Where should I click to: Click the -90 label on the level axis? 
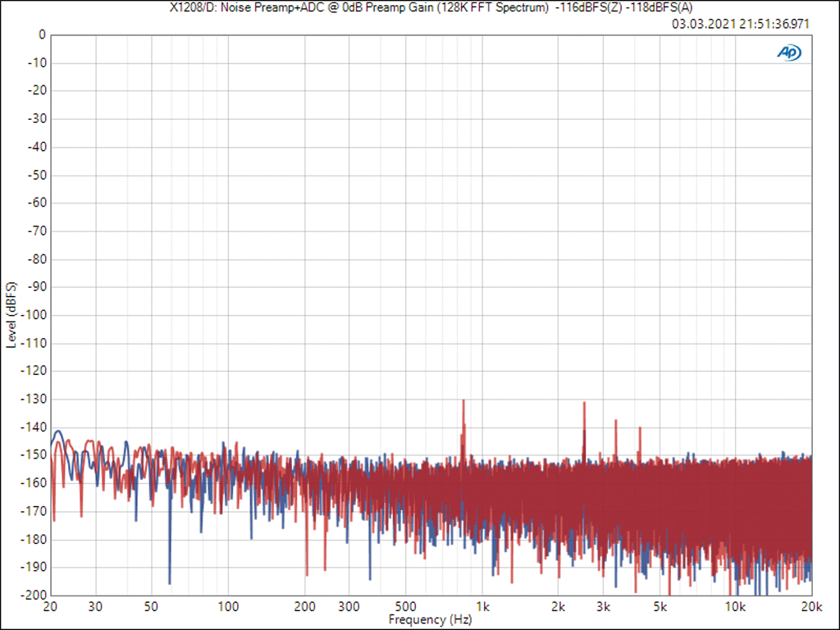tap(38, 286)
